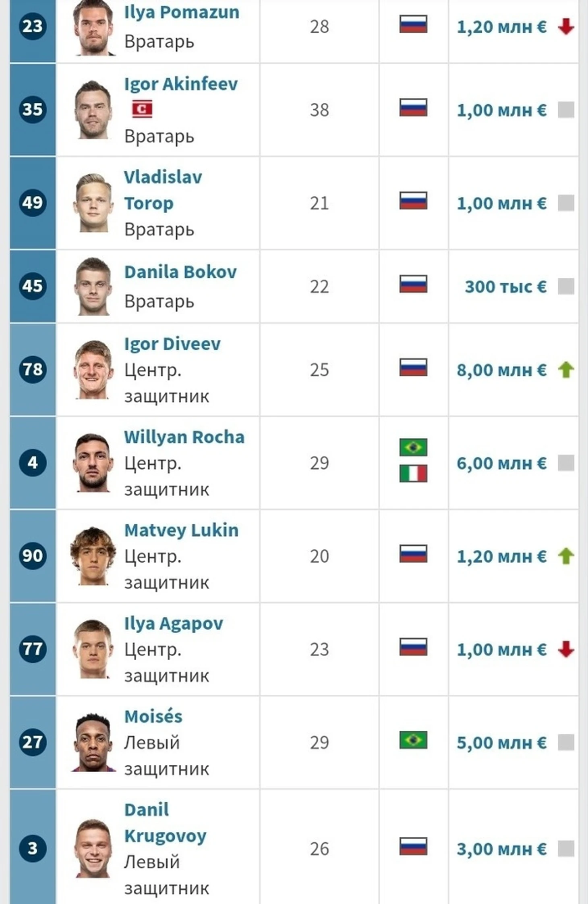The image size is (588, 904).
Task: Click the Russian flag in Danila Bokov's row
Action: coord(413,284)
